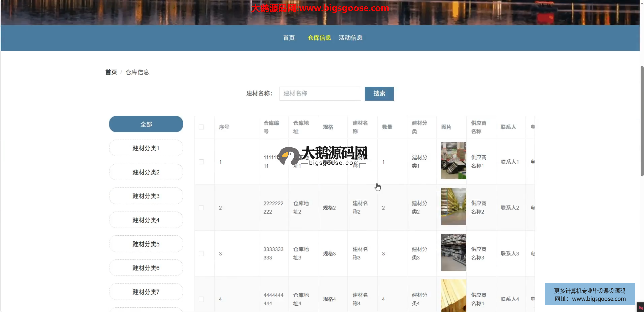Click the yellow timber thumbnail in row 4

453,296
